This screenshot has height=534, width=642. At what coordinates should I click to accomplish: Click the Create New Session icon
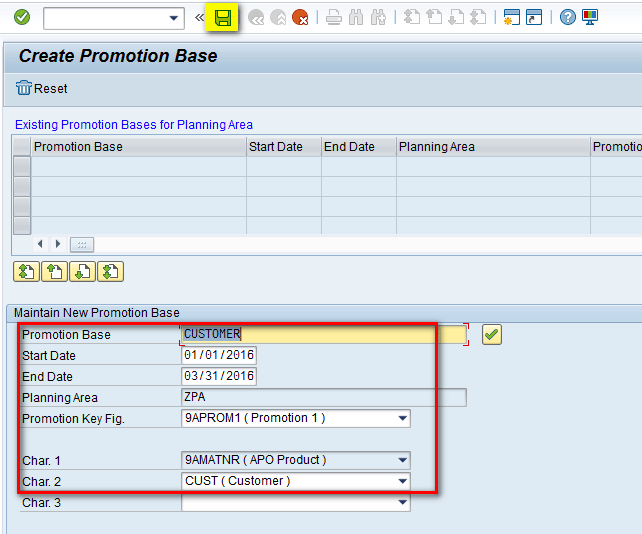[512, 18]
